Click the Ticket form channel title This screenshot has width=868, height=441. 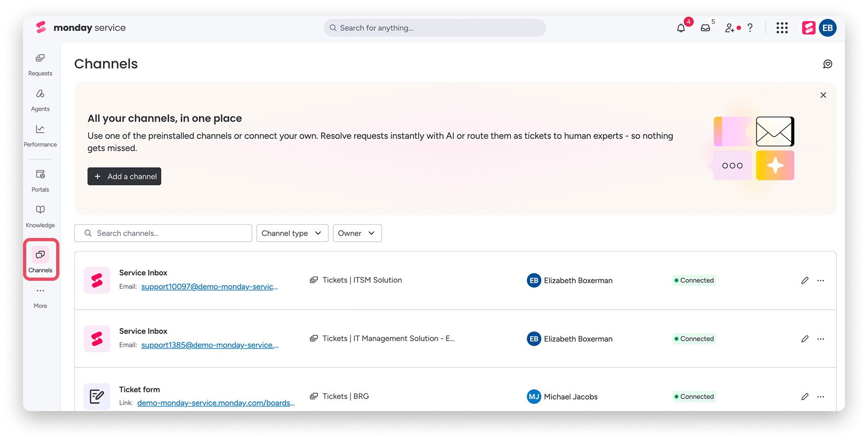tap(139, 389)
